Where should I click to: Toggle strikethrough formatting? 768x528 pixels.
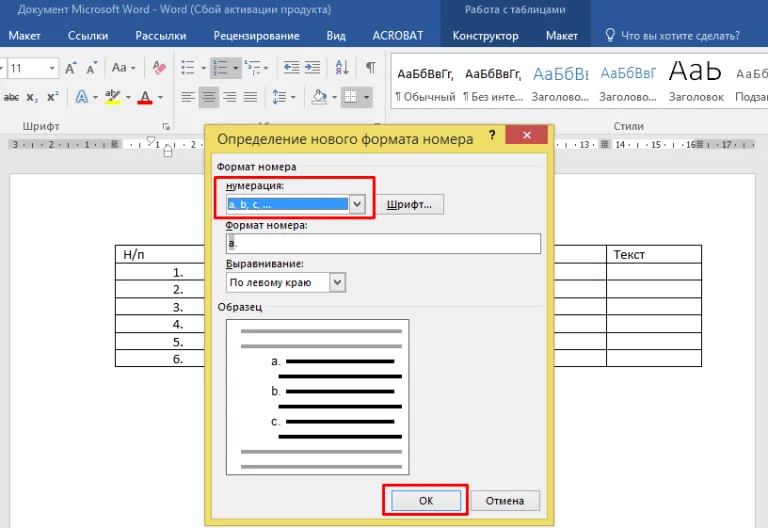click(11, 97)
